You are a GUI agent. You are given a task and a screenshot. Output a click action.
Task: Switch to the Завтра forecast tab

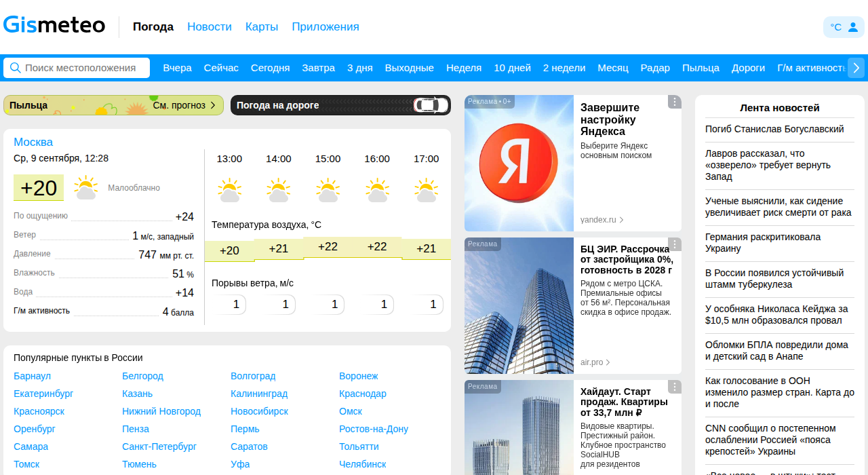(x=319, y=68)
